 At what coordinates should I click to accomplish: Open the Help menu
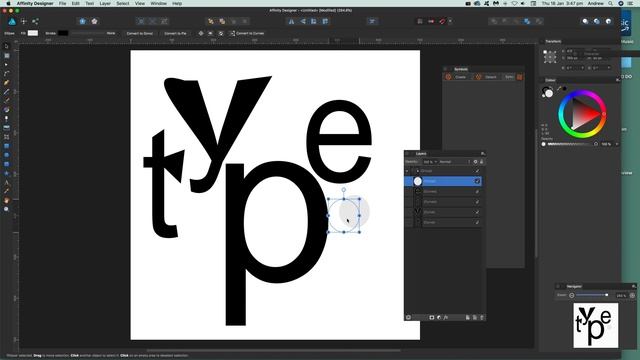177,3
